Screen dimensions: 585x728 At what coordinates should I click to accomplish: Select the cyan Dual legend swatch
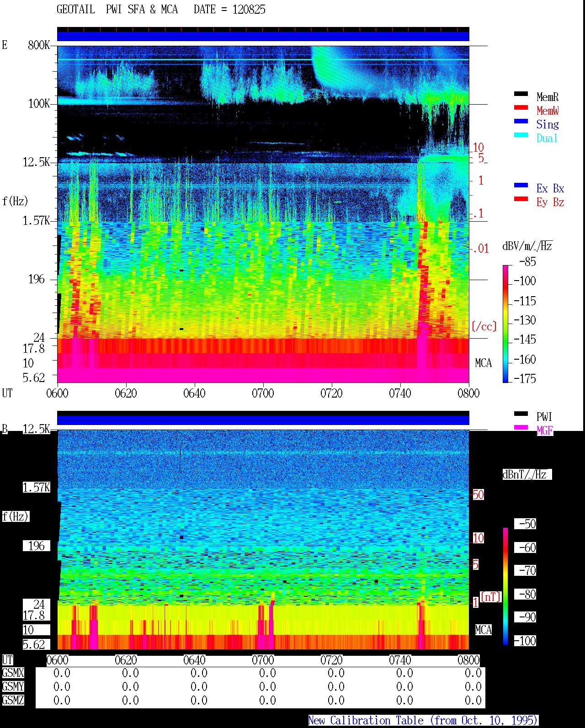(521, 135)
